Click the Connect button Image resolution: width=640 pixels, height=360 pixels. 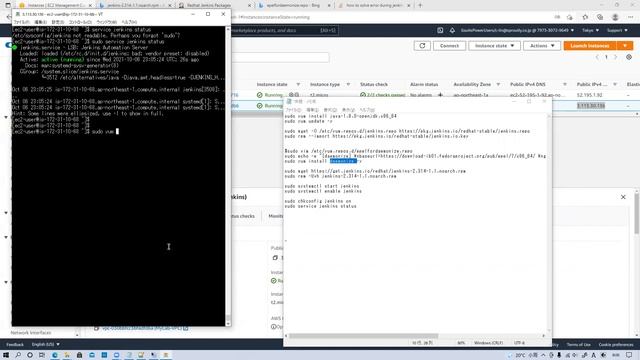[x=449, y=46]
